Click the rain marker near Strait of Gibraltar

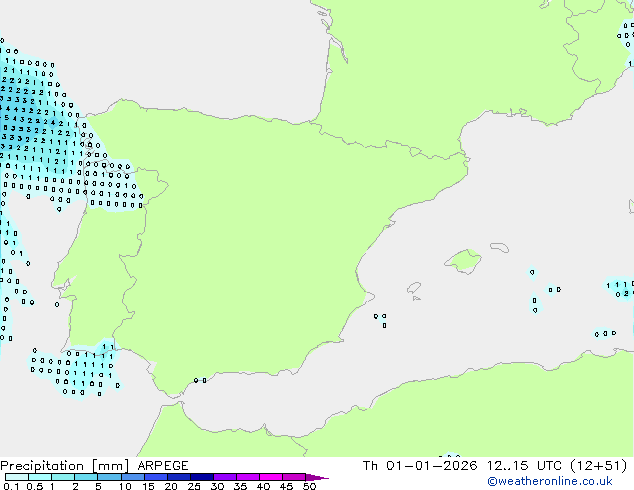[x=200, y=380]
